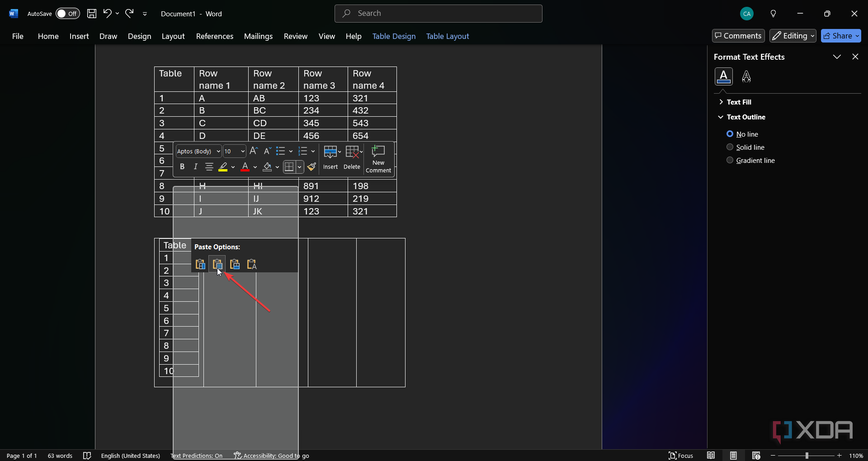Screen dimensions: 868x461
Task: Select the No line radio option
Action: pyautogui.click(x=730, y=134)
